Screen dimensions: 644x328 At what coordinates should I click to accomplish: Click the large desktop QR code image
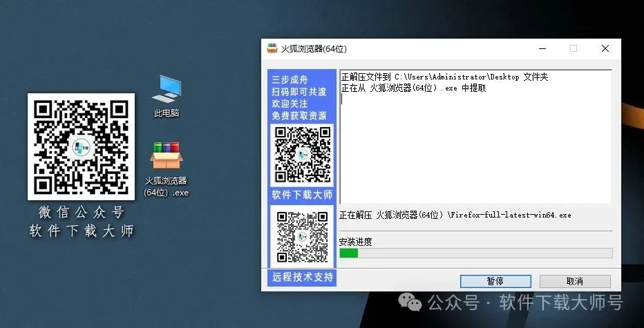[81, 146]
